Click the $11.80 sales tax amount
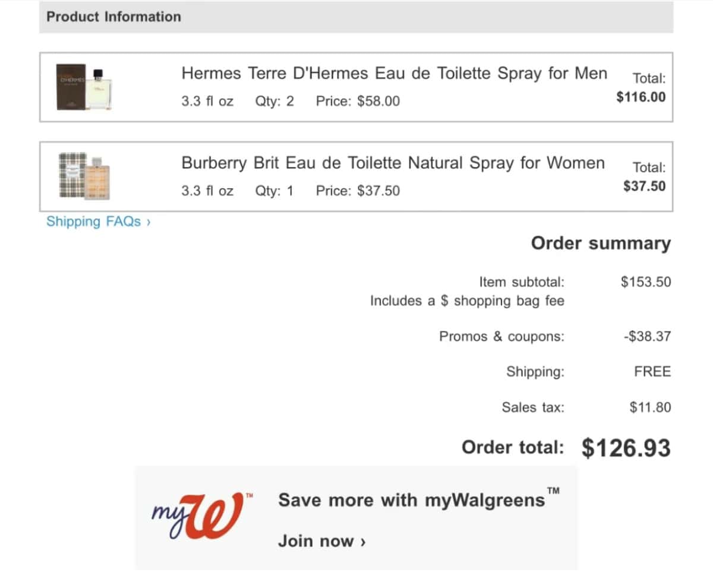 pyautogui.click(x=650, y=407)
